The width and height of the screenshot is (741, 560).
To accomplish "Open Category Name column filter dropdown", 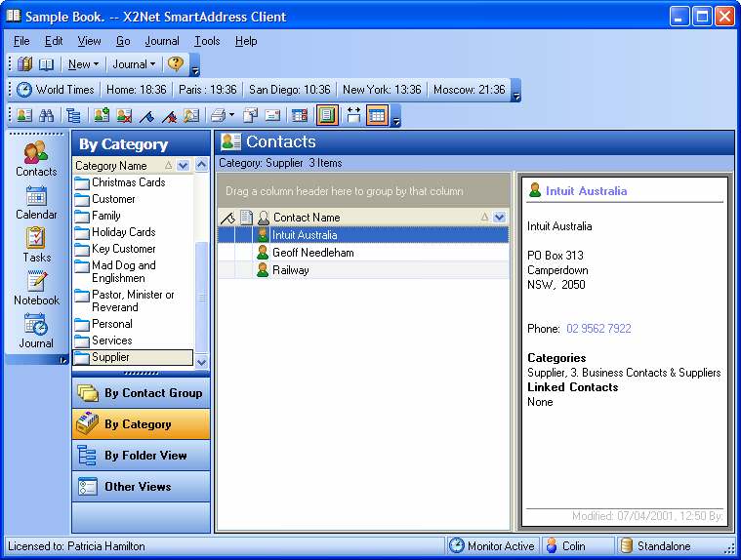I will tap(183, 166).
